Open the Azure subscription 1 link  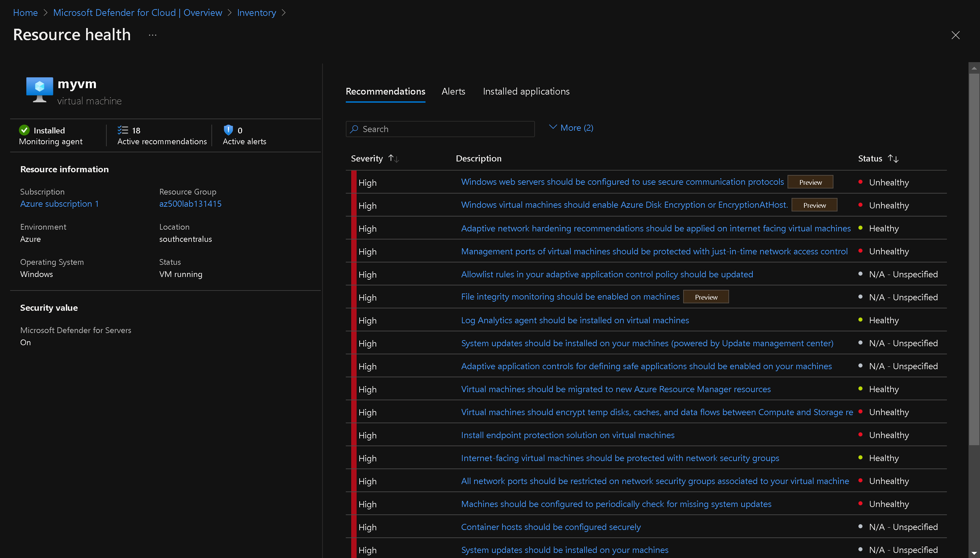tap(59, 203)
